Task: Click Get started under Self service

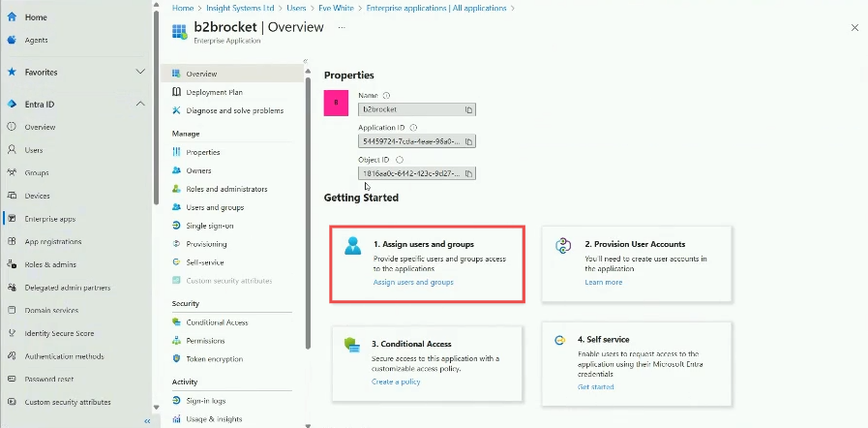Action: [596, 386]
